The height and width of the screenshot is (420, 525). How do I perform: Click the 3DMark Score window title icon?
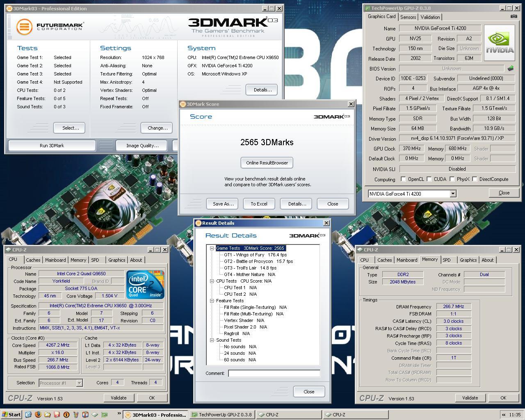(183, 104)
